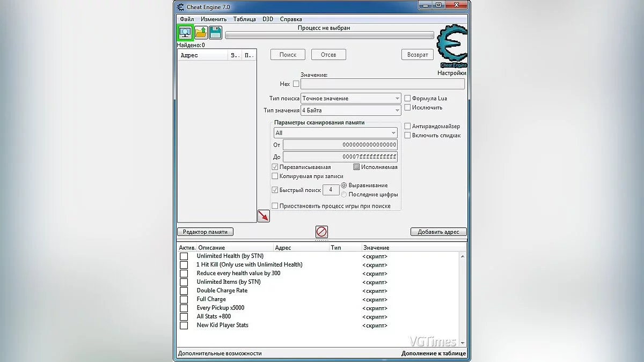The image size is (644, 362).
Task: Click the 'Значение' value input field
Action: 382,84
